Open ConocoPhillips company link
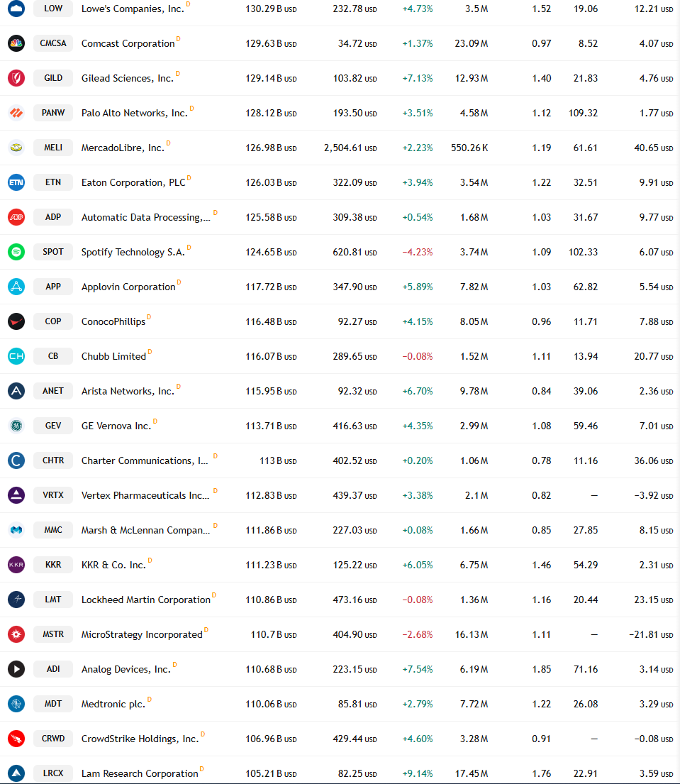The image size is (680, 784). tap(113, 321)
